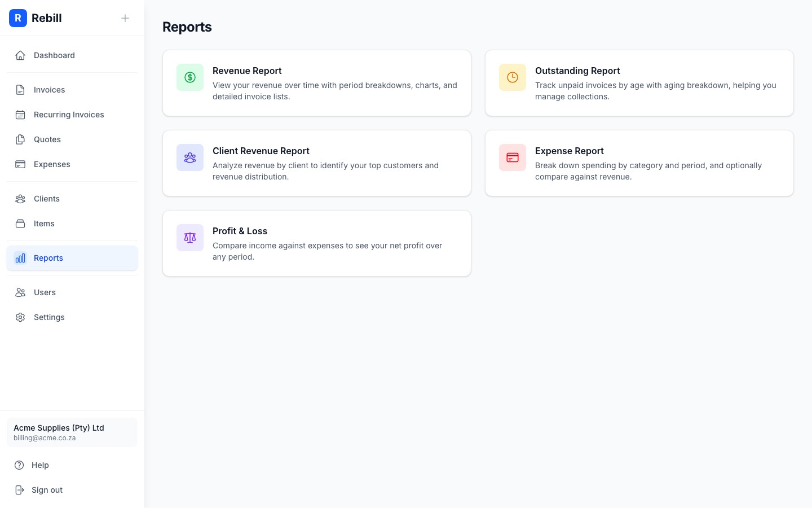Viewport: 812px width, 508px height.
Task: Select the Recurring Invoices calendar icon
Action: tap(20, 115)
